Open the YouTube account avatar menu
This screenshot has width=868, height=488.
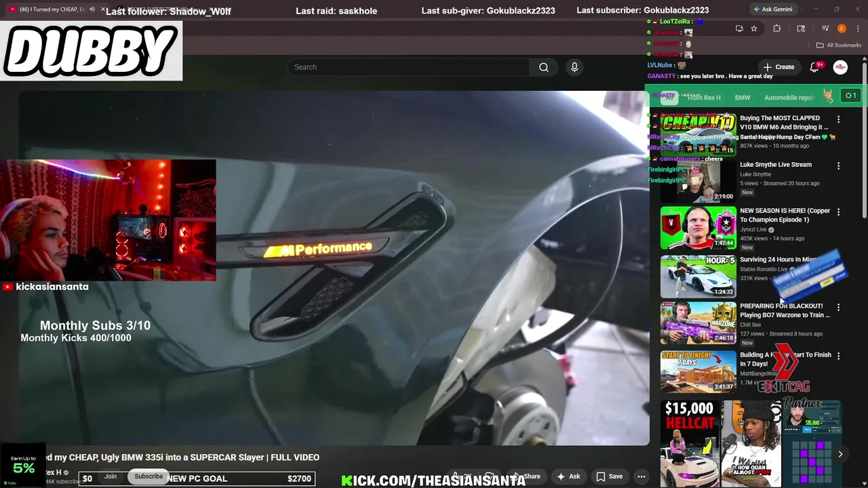[x=840, y=67]
